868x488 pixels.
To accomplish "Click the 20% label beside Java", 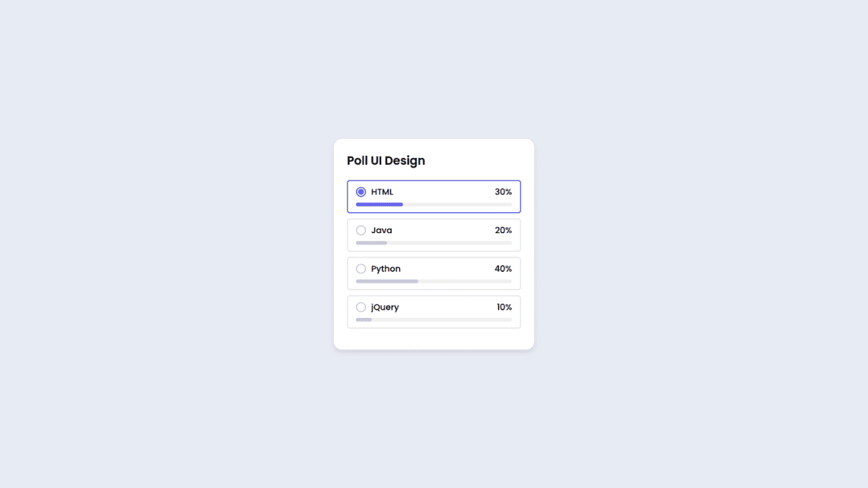I will 503,230.
